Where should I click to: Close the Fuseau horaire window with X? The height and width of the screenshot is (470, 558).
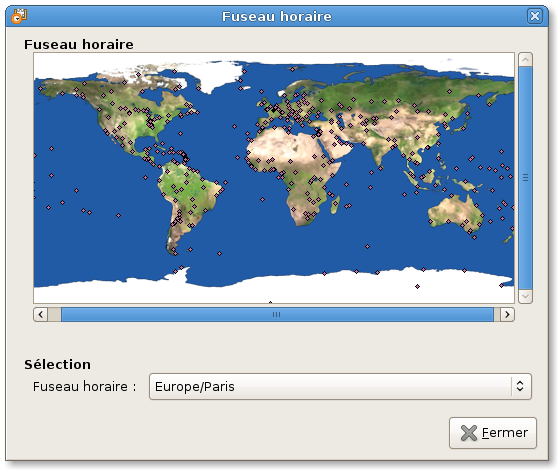pos(535,16)
